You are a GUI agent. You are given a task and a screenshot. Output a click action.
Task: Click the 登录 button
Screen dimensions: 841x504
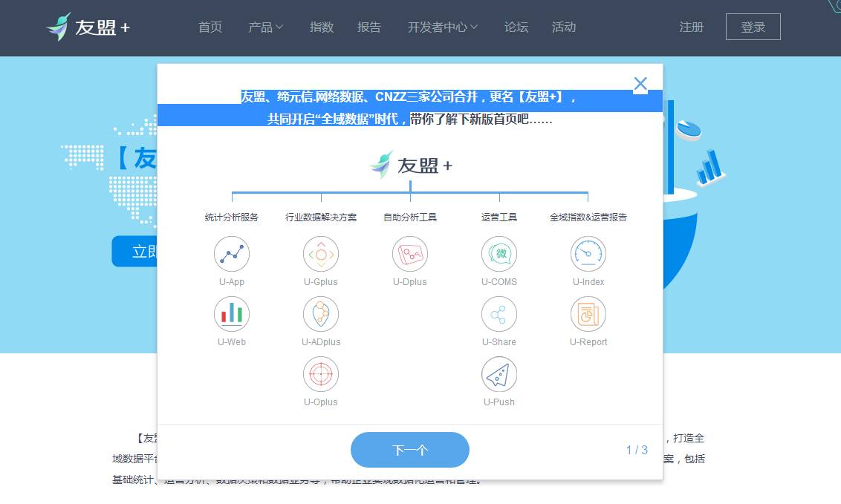753,27
